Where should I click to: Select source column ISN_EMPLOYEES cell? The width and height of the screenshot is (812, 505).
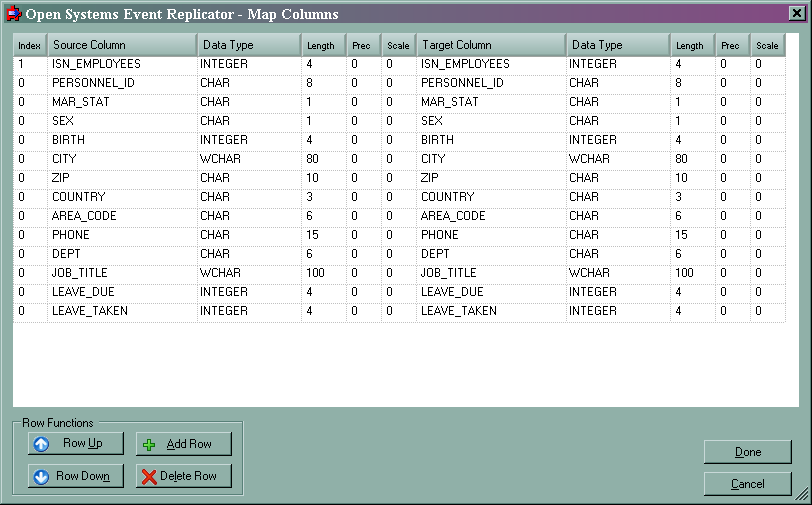tap(122, 64)
